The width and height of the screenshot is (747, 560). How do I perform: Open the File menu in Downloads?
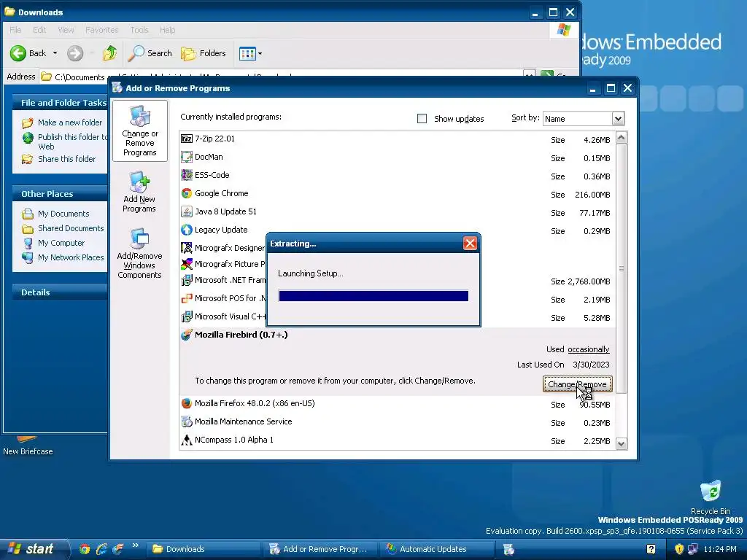pyautogui.click(x=15, y=30)
